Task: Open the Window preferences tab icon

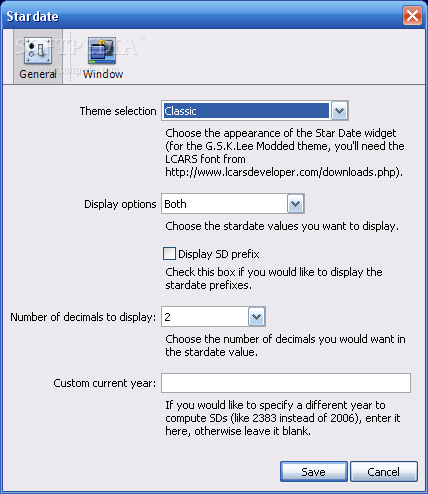Action: (102, 51)
